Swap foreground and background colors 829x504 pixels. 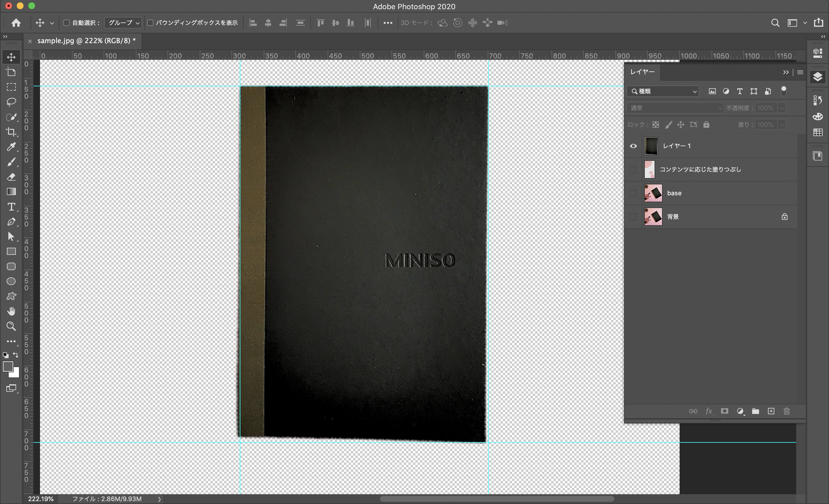point(16,355)
